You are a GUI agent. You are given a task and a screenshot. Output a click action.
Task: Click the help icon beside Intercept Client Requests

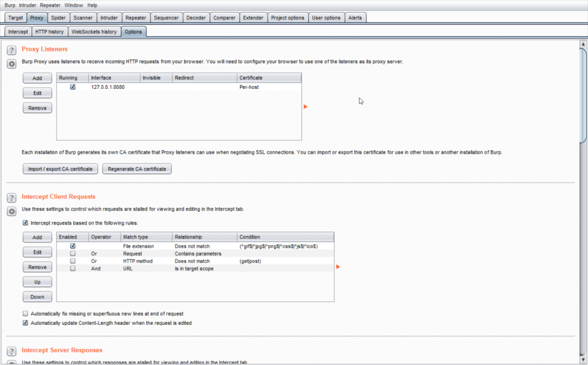(11, 198)
